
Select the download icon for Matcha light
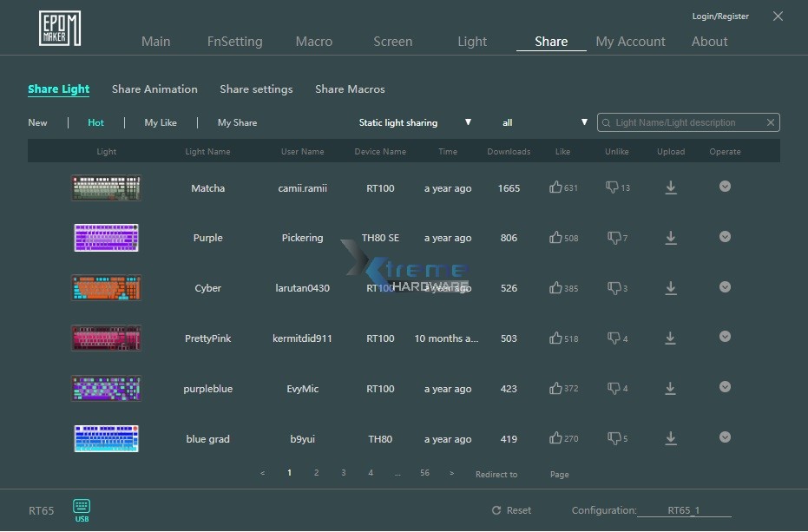670,187
